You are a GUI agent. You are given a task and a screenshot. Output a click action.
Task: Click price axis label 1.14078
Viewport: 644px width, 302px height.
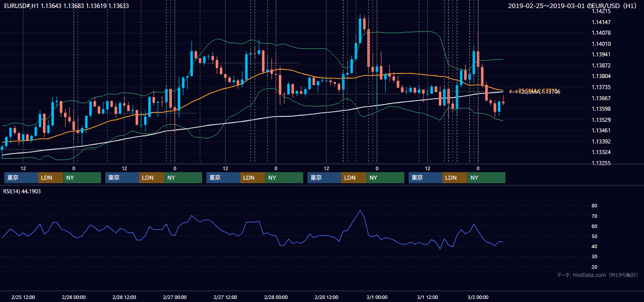point(601,33)
